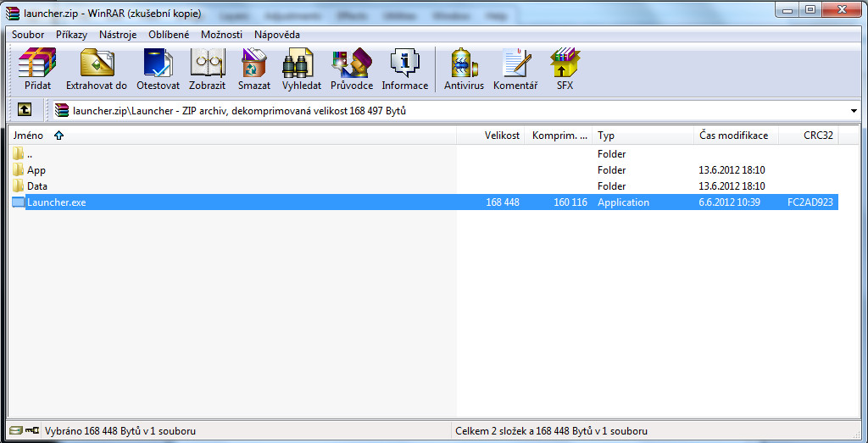
Task: Select the Launcher.exe file name
Action: coord(57,202)
